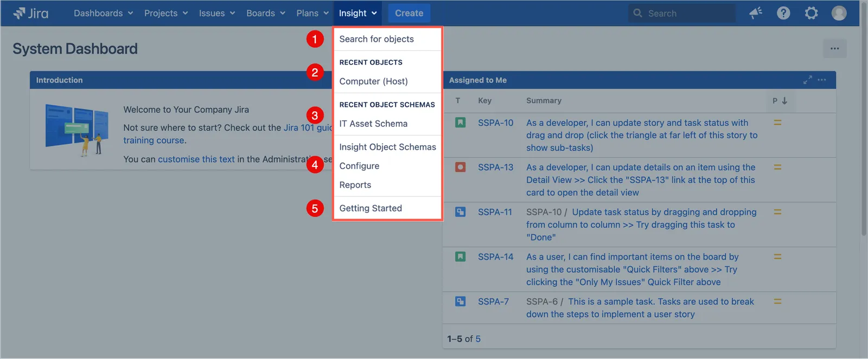Sort by the T column header

pos(458,100)
